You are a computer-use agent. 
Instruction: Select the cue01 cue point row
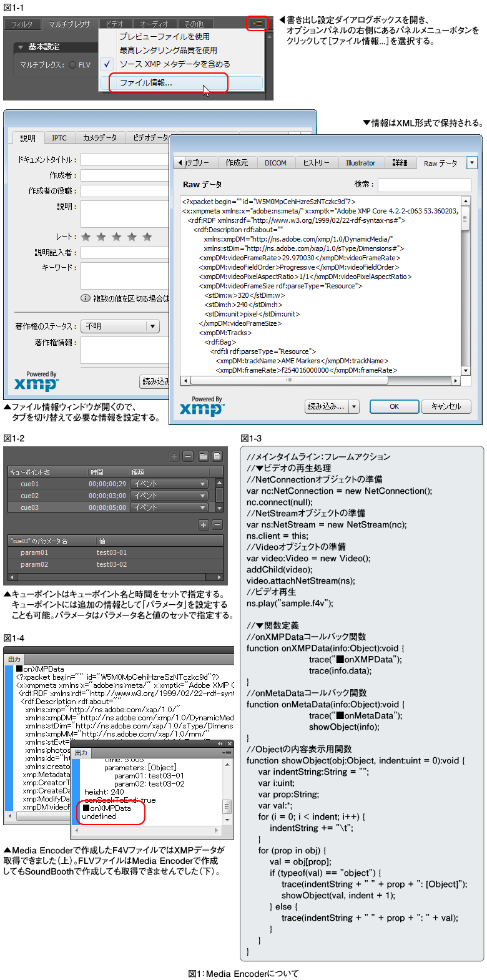pyautogui.click(x=111, y=484)
